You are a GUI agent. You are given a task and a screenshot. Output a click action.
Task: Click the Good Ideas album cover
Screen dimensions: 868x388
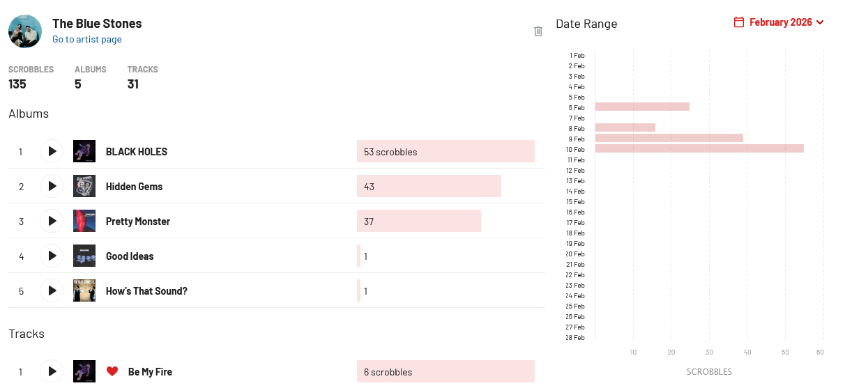coord(84,256)
